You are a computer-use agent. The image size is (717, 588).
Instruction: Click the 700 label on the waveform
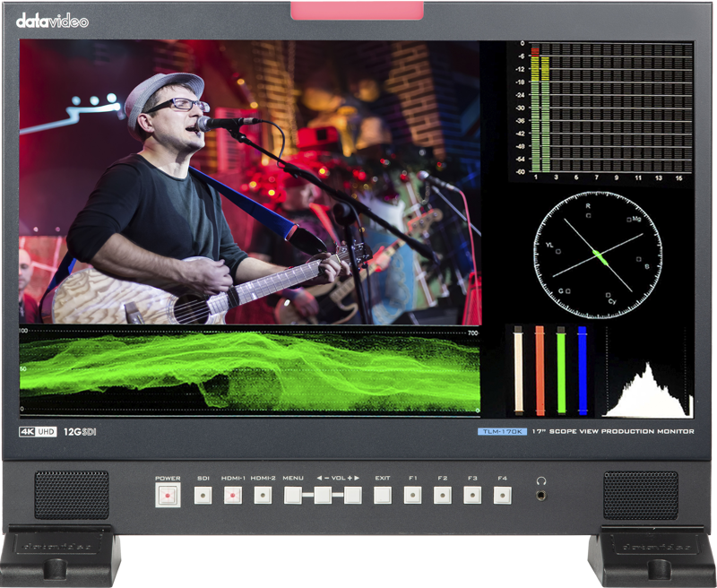(x=473, y=333)
